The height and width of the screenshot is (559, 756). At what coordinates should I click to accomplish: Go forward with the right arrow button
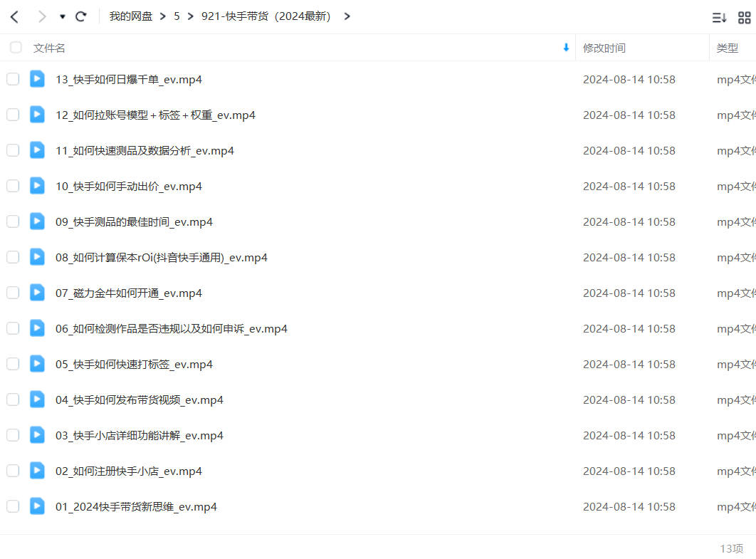click(x=42, y=17)
